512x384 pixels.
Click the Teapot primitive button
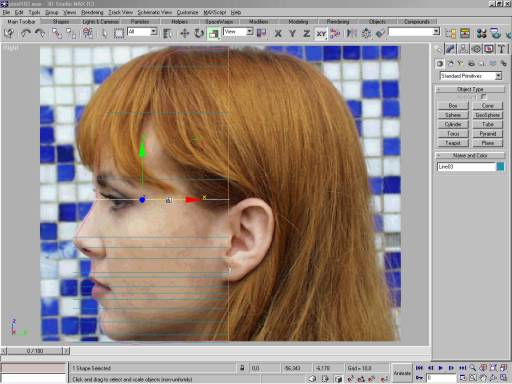click(x=453, y=143)
